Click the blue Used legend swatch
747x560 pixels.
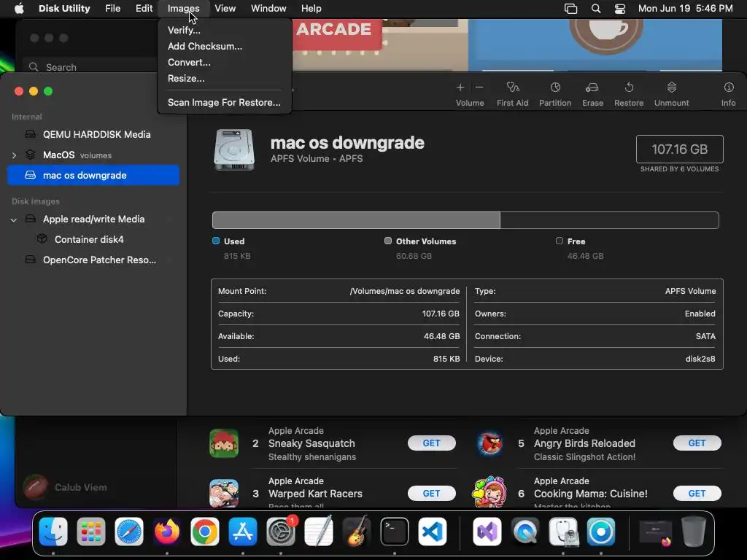(216, 241)
